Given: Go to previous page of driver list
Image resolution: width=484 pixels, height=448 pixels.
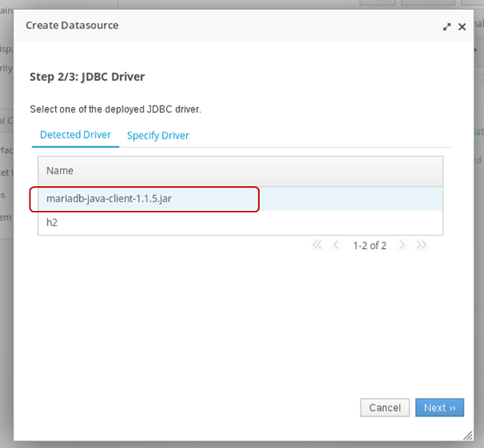Looking at the screenshot, I should tap(336, 245).
